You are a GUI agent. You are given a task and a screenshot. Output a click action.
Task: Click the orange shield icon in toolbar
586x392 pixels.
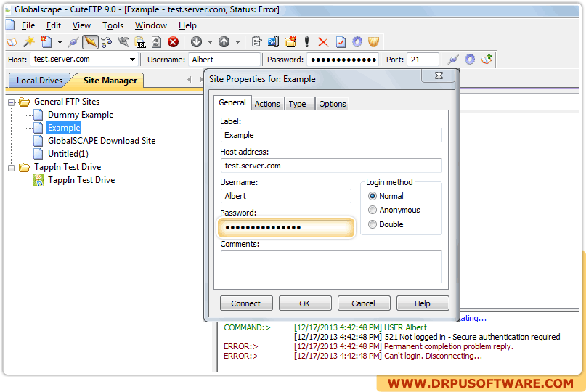point(374,42)
